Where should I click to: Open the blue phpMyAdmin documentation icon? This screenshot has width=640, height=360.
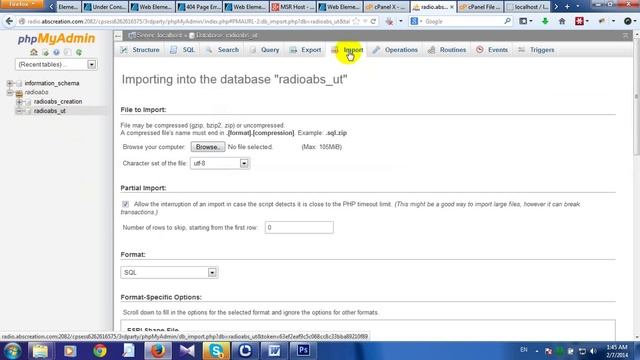tap(56, 53)
